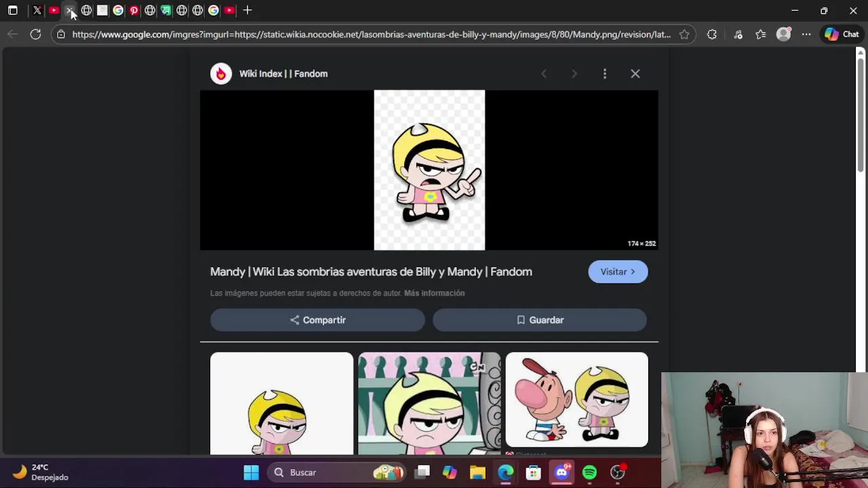
Task: Switch to the blank white favicon tab
Action: 102,10
